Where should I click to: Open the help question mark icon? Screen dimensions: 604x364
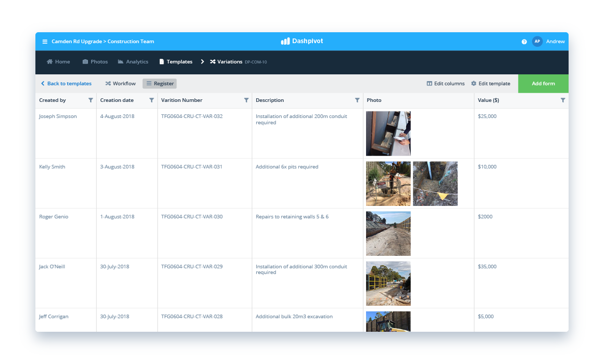click(524, 42)
